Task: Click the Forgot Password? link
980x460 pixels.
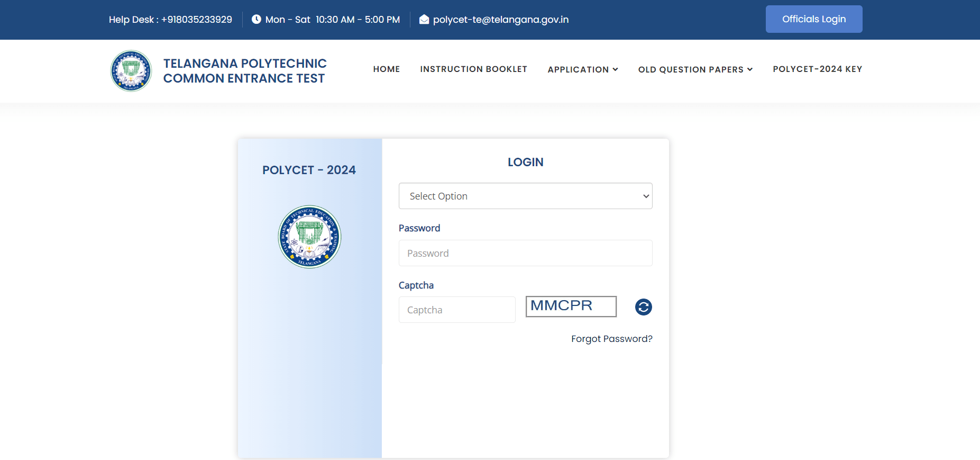Action: pyautogui.click(x=612, y=339)
